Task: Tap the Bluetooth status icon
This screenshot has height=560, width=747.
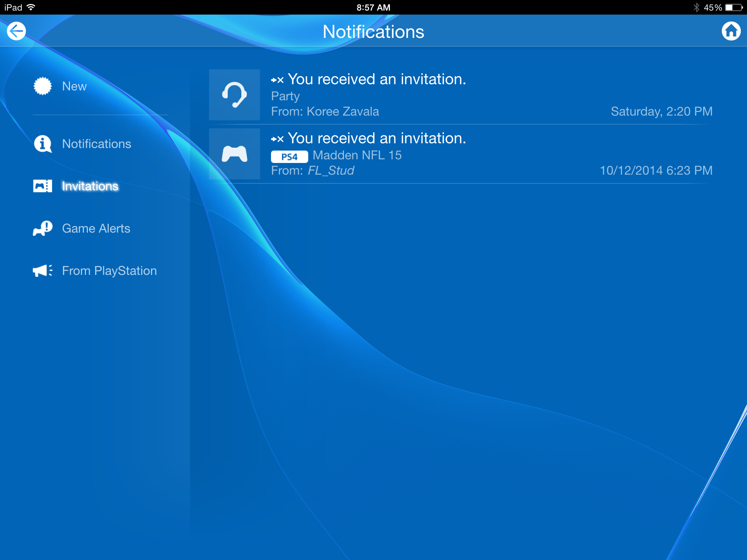Action: click(x=697, y=7)
